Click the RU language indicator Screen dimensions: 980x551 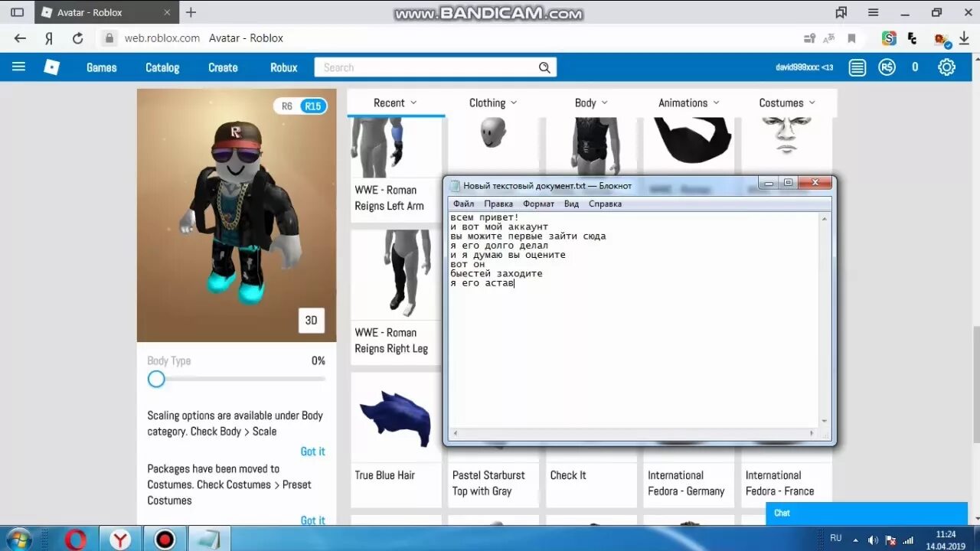pos(836,539)
